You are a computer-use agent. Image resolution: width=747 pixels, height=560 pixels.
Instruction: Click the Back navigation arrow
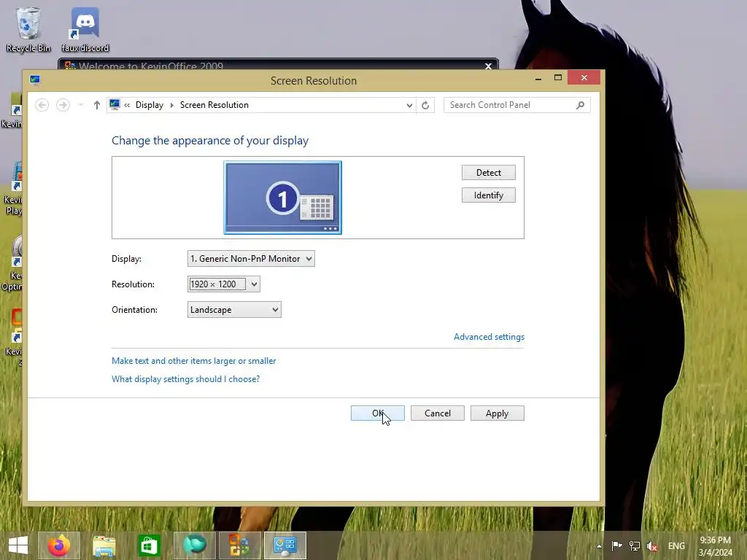[42, 105]
